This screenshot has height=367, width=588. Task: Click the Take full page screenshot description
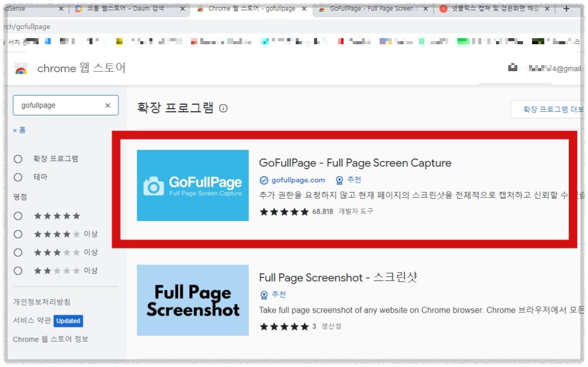(x=421, y=311)
